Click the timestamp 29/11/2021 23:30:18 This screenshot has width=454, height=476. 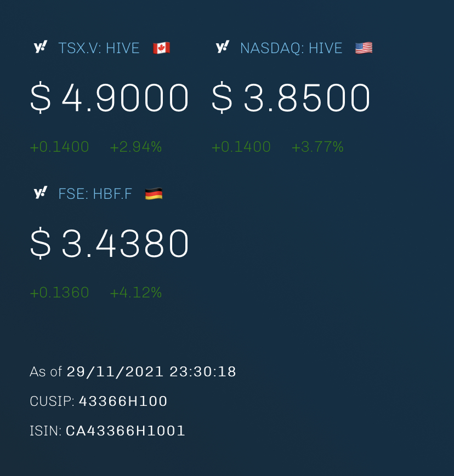[151, 372]
